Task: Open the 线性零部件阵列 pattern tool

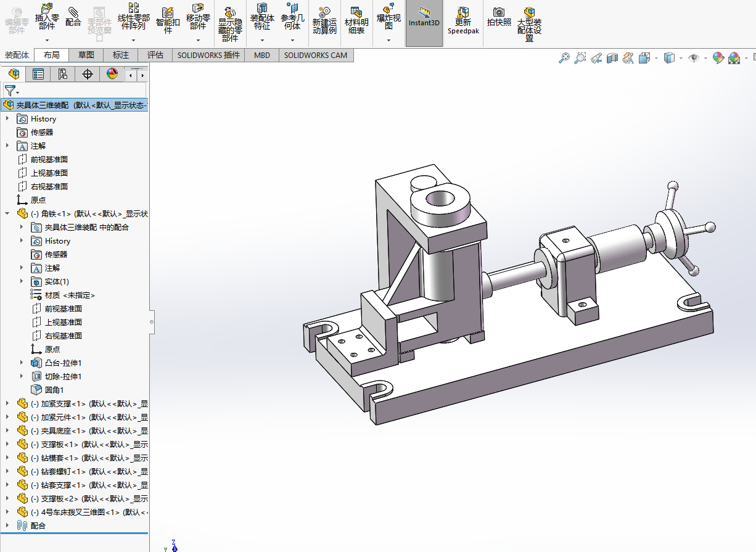Action: point(133,17)
